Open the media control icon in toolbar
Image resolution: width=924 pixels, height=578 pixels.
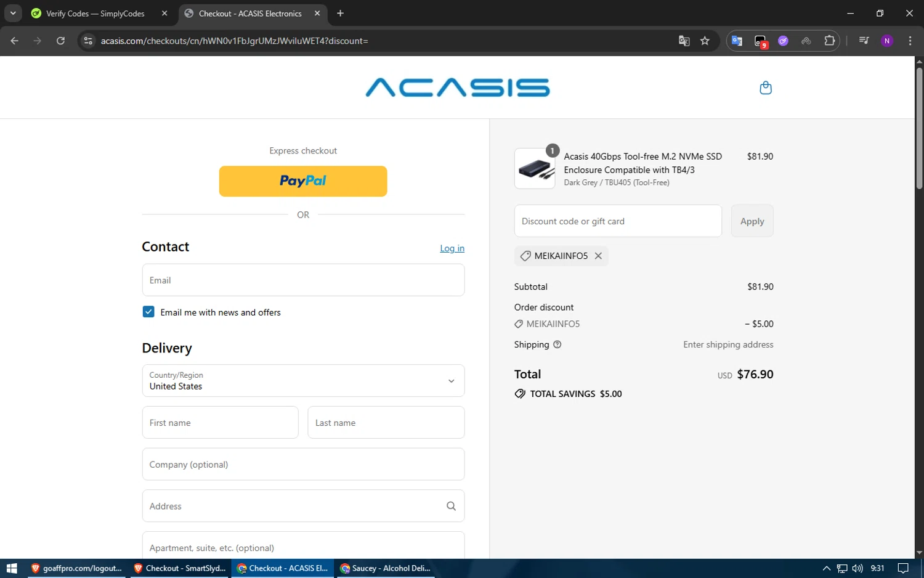click(x=864, y=41)
